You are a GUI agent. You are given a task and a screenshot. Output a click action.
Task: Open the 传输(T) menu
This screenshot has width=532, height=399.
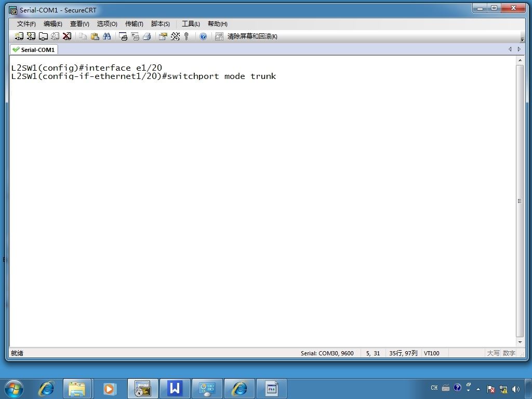134,24
